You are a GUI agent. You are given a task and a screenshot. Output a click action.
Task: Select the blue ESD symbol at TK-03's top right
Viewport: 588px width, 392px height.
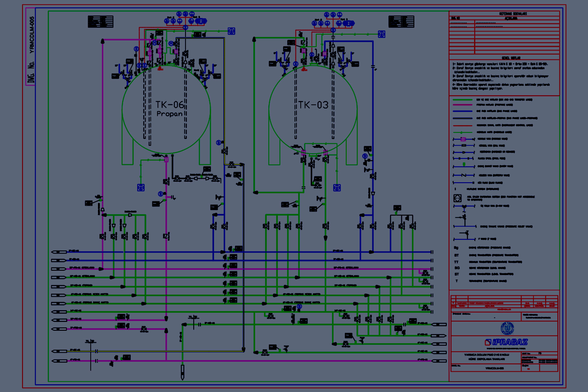(382, 34)
